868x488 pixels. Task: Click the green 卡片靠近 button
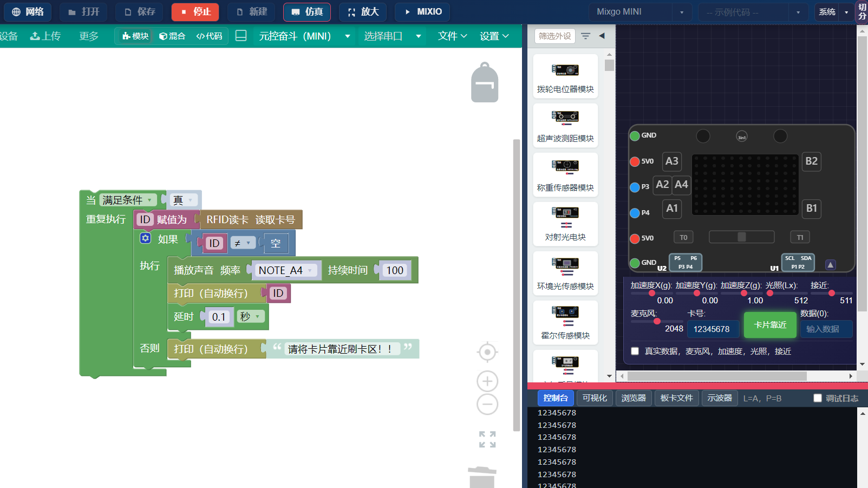point(770,325)
